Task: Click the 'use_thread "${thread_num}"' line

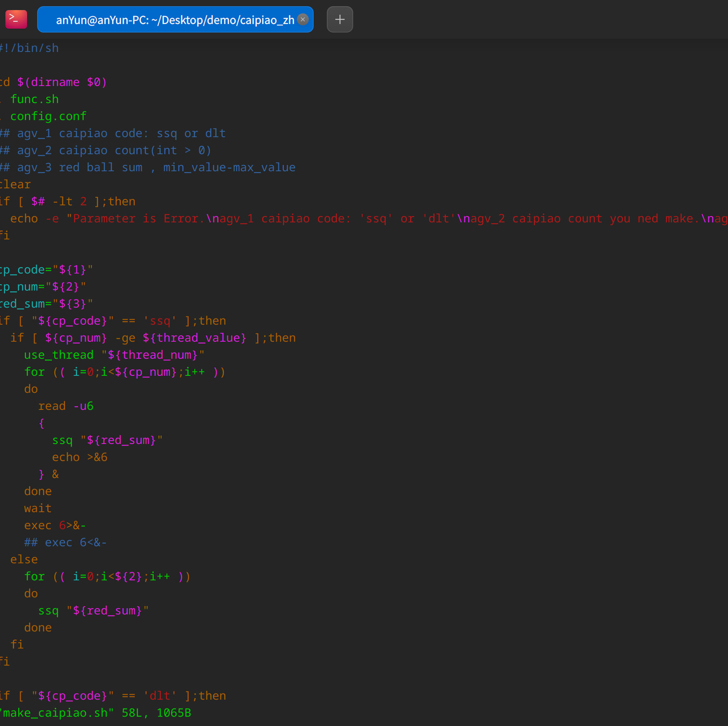Action: click(x=114, y=355)
